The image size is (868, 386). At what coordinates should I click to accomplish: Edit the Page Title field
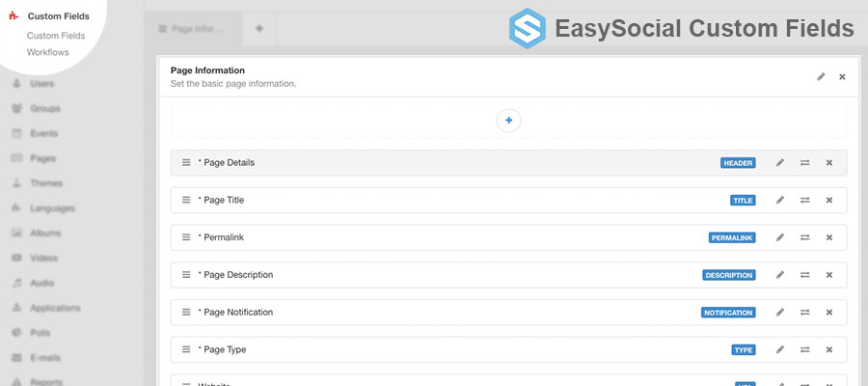pyautogui.click(x=780, y=200)
